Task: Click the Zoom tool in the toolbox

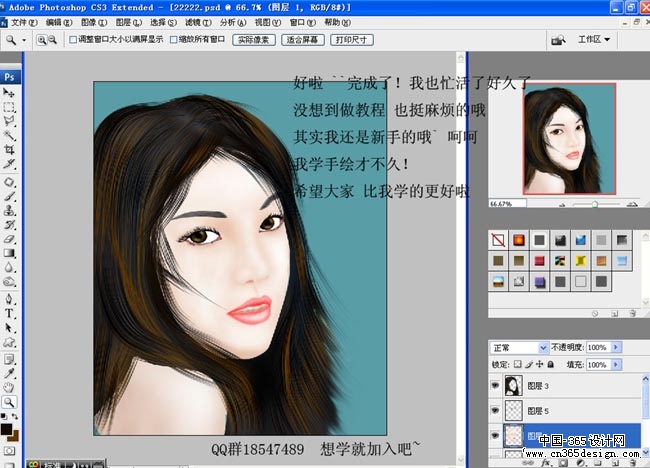Action: click(x=9, y=402)
